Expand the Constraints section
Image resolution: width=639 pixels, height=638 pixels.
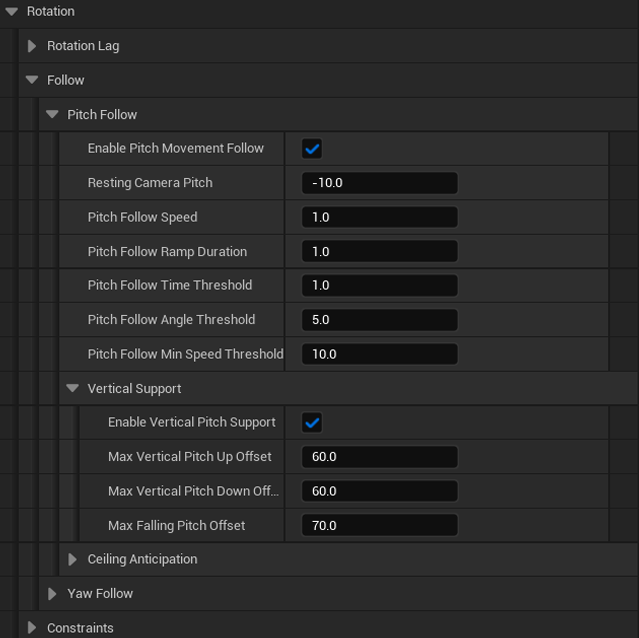point(32,628)
